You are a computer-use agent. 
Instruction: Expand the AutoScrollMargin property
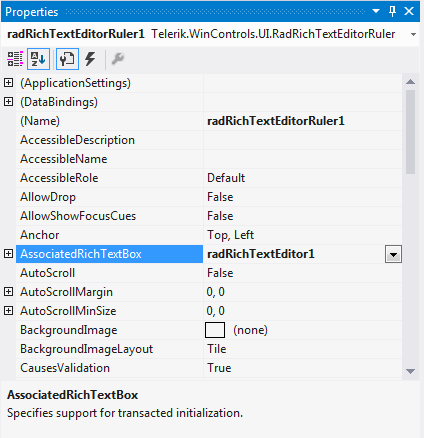9,292
